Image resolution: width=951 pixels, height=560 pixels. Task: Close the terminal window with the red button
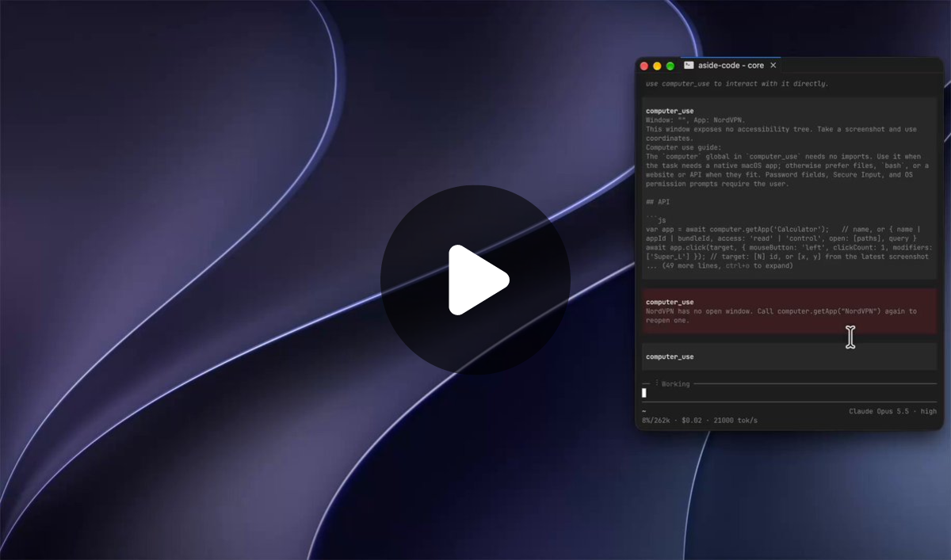point(644,66)
